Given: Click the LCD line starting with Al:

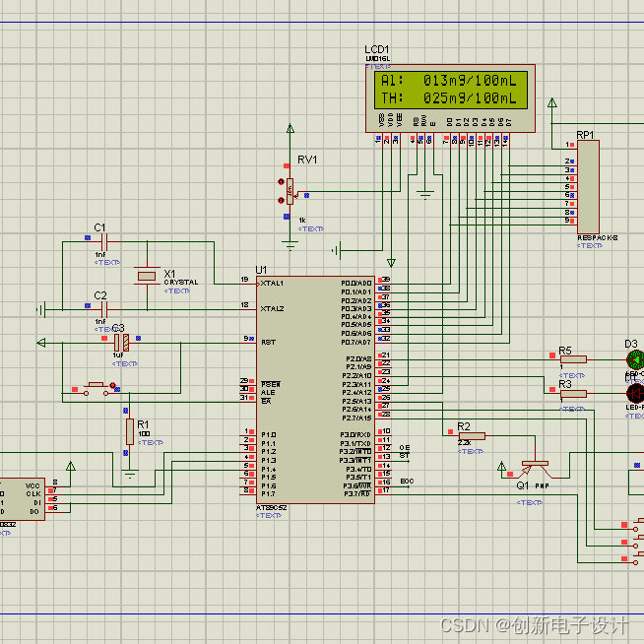Looking at the screenshot, I should pyautogui.click(x=448, y=80).
